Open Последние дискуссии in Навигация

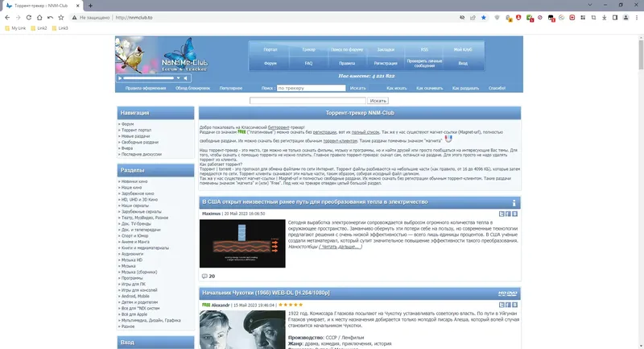tap(142, 155)
